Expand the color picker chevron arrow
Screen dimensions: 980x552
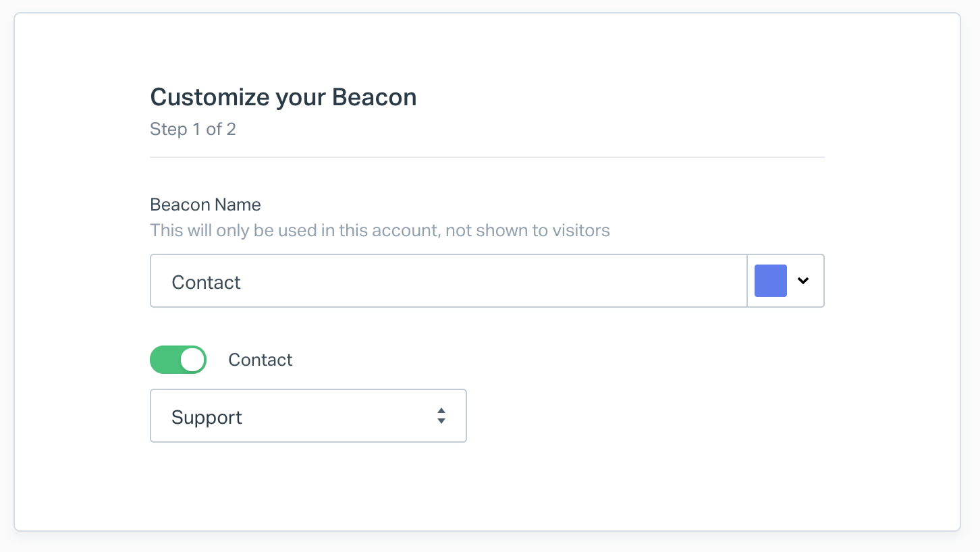click(803, 281)
